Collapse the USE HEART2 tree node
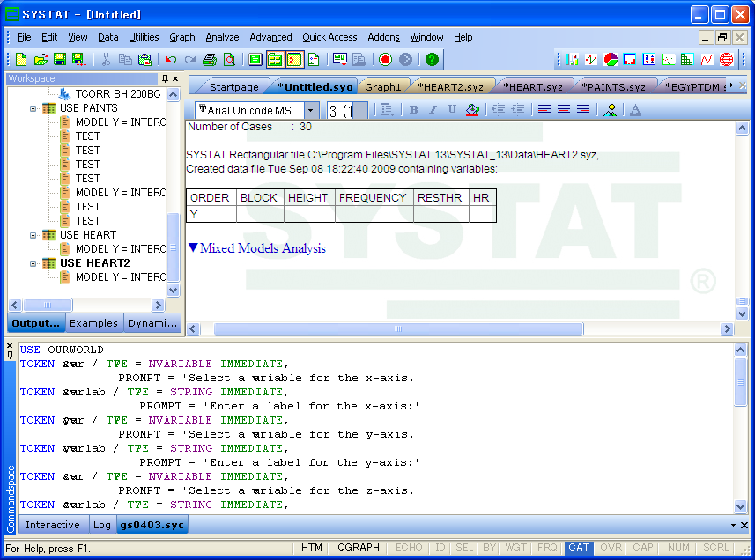 pos(33,263)
